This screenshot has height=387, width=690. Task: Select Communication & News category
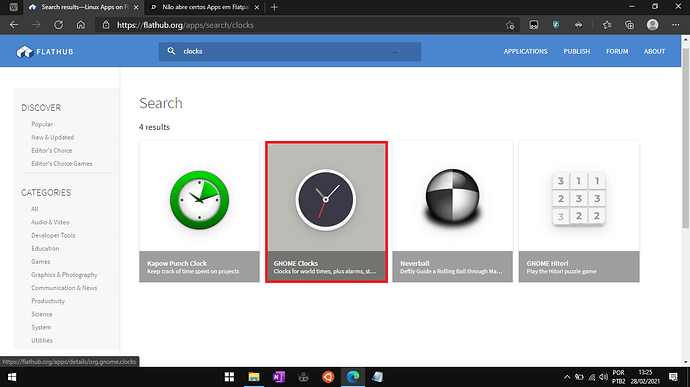pos(64,288)
